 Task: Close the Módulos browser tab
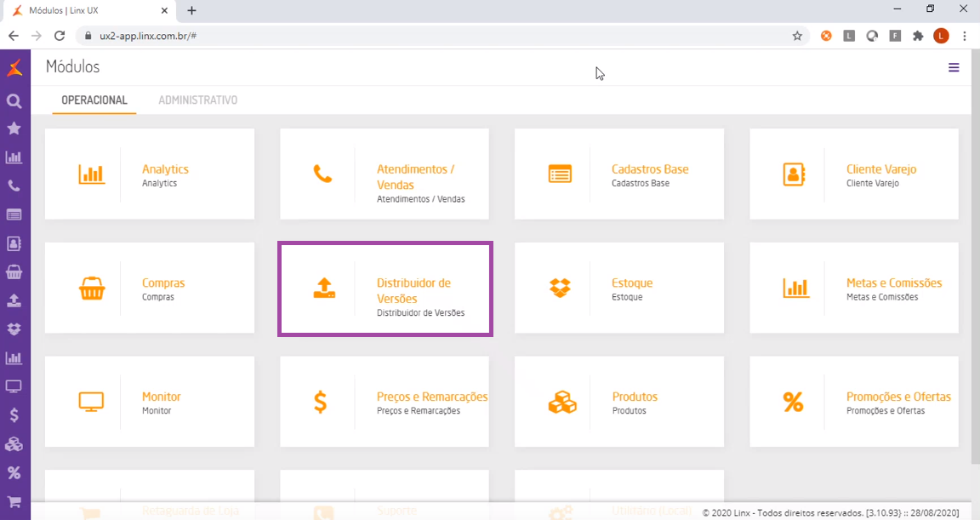(x=164, y=10)
